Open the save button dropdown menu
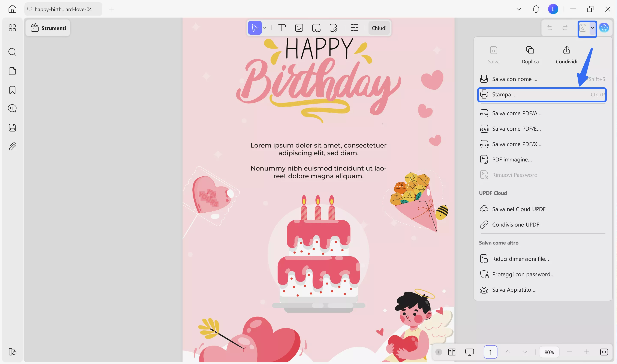This screenshot has height=364, width=617. tap(593, 28)
